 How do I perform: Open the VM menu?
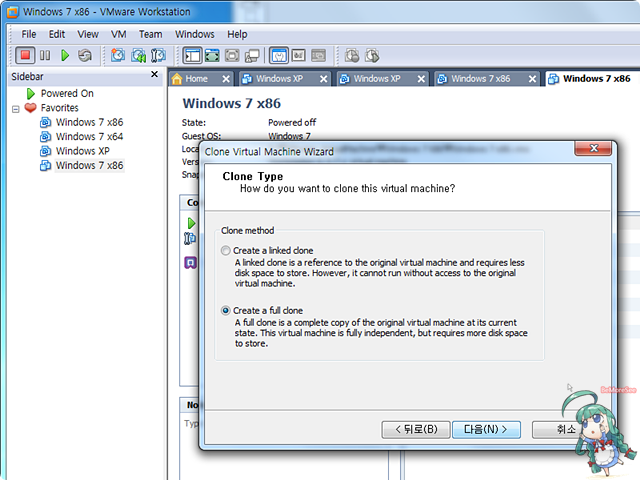tap(118, 34)
